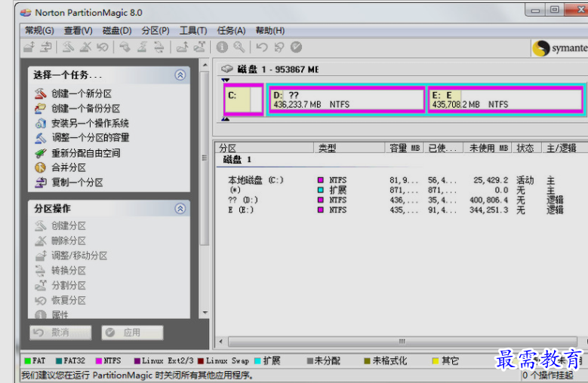Click the Format partition lightning toolbar icon

tap(142, 47)
